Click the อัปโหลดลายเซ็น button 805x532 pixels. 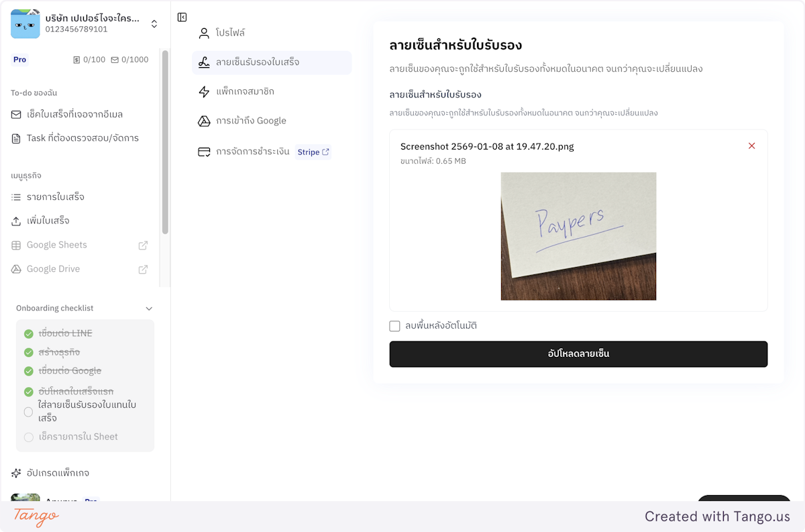[x=578, y=354]
